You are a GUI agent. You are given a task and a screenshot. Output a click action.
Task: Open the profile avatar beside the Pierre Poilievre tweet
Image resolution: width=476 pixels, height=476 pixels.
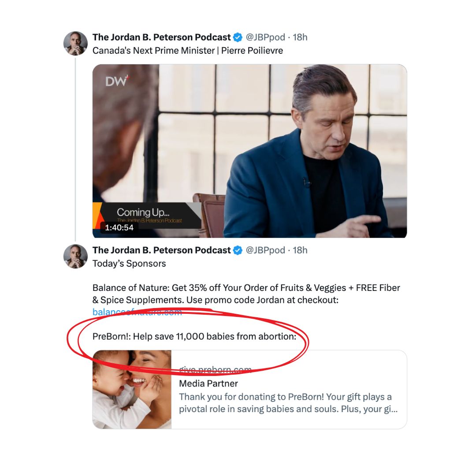click(75, 43)
